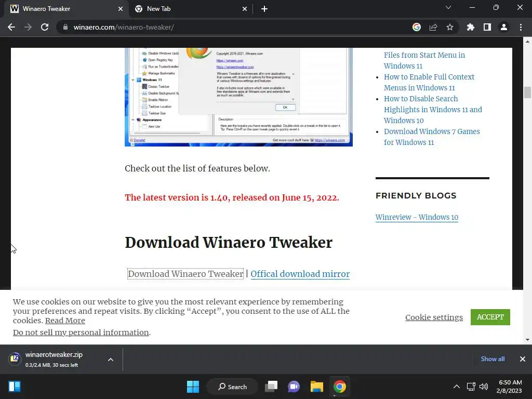Click the Winaero Tweaker screenshot image
Image resolution: width=532 pixels, height=399 pixels.
(x=238, y=97)
